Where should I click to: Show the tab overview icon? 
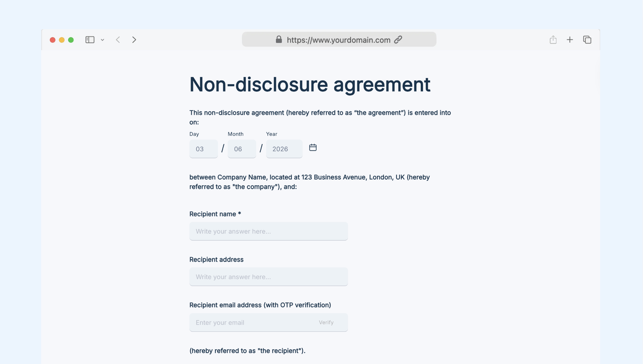tap(587, 40)
